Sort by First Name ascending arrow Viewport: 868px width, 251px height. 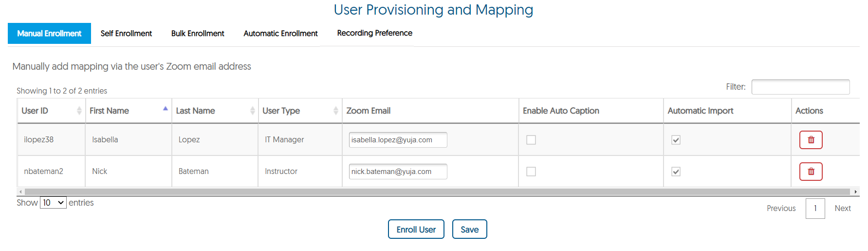pyautogui.click(x=166, y=108)
